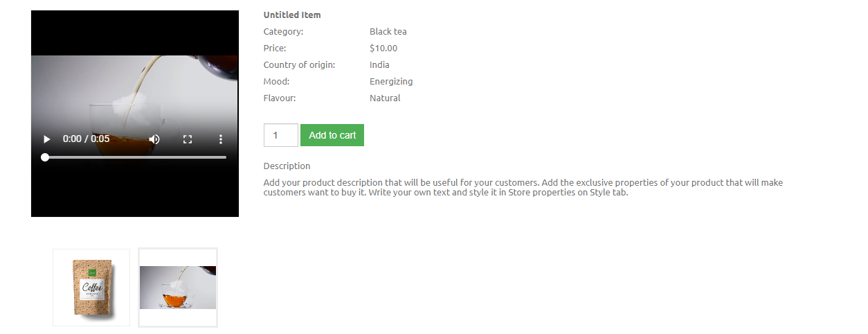This screenshot has height=334, width=868.
Task: Open the video's three-dot options menu
Action: [x=221, y=139]
